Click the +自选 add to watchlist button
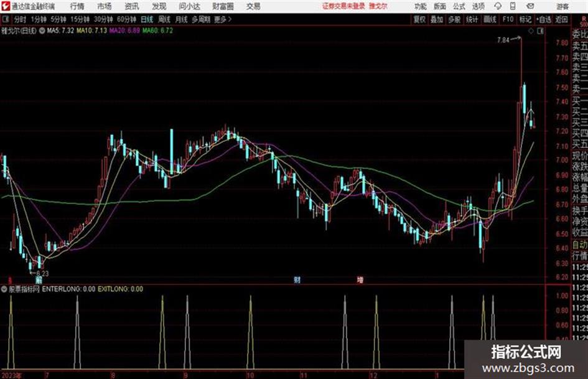Viewport: 588px width, 379px height. (544, 19)
